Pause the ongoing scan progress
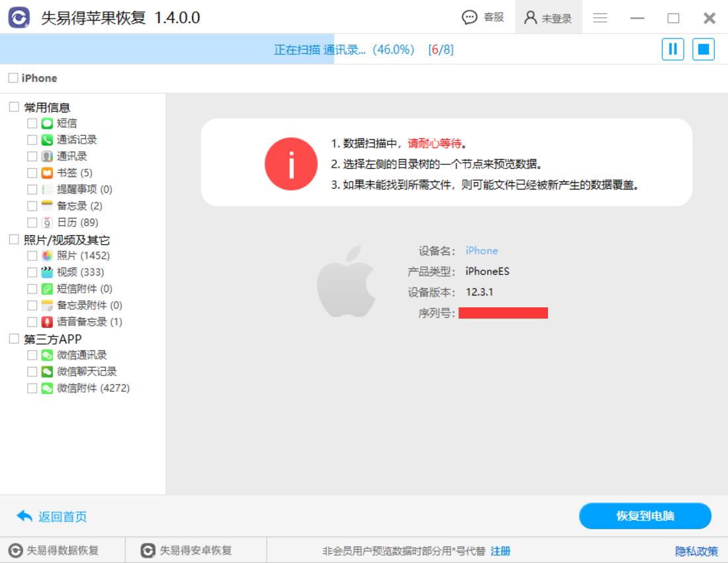The height and width of the screenshot is (563, 728). [673, 50]
